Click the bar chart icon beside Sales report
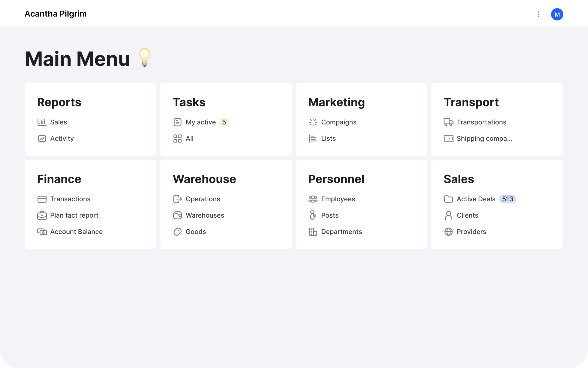588x368 pixels. (x=42, y=122)
